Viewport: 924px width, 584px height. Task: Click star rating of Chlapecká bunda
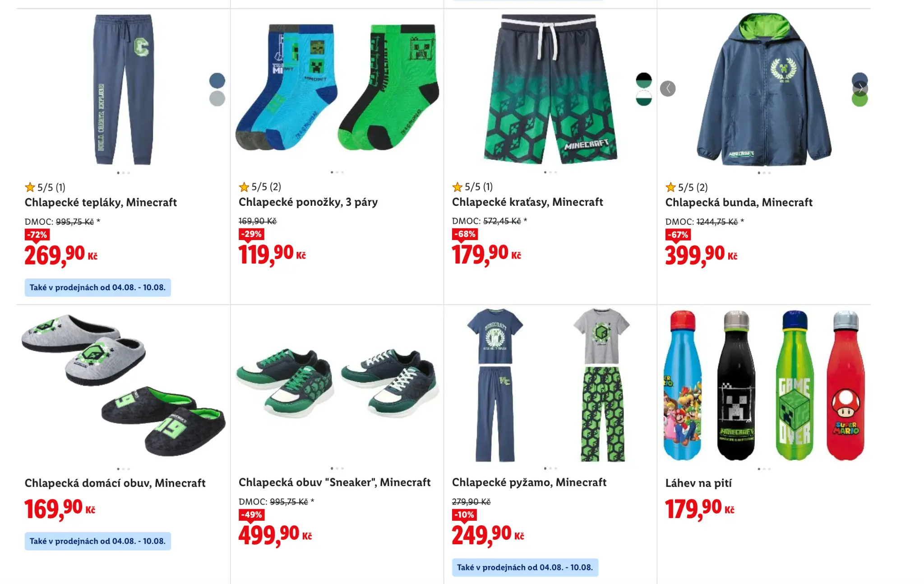pyautogui.click(x=687, y=187)
